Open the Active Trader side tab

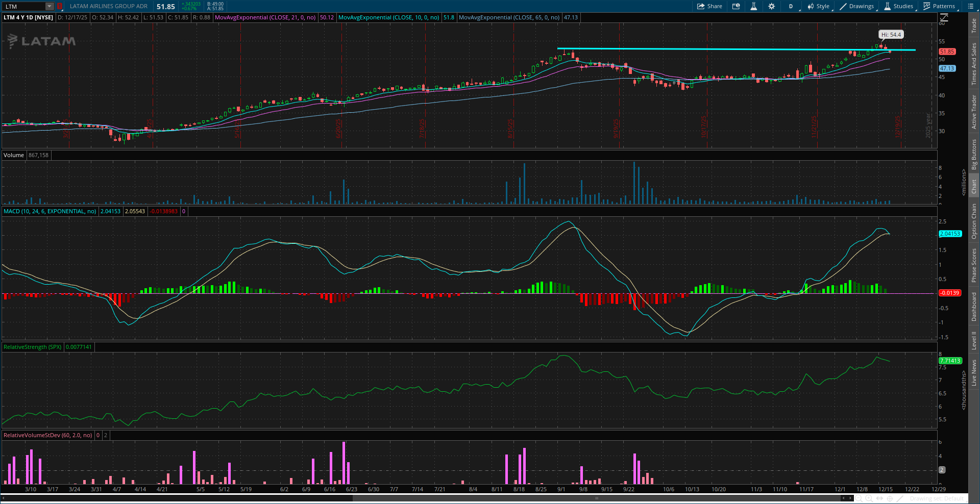[974, 112]
